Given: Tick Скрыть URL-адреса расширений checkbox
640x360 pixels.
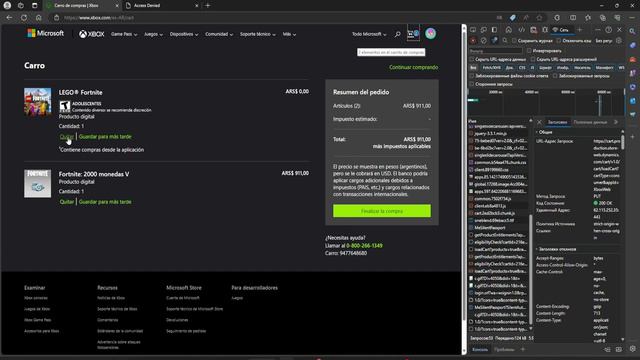Looking at the screenshot, I should 533,59.
